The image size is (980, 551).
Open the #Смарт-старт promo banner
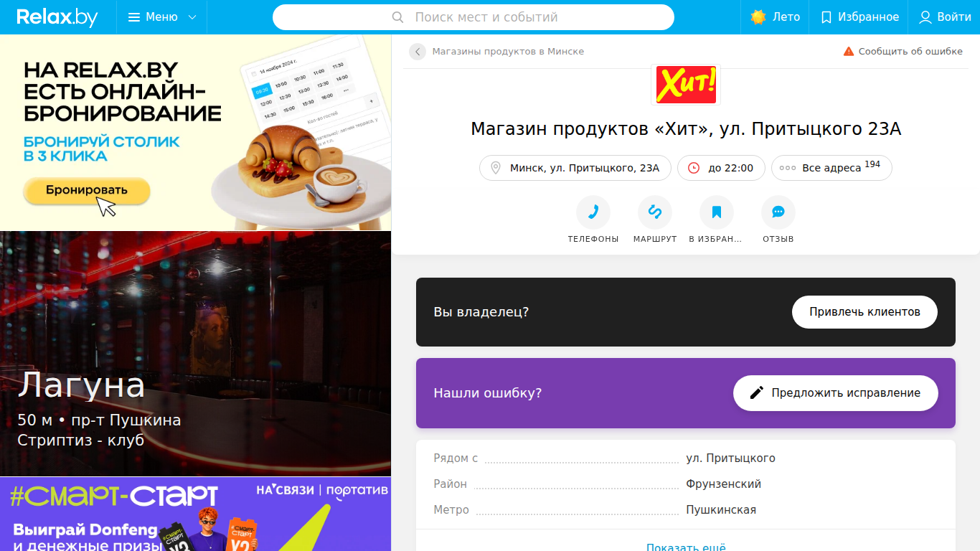coord(195,514)
